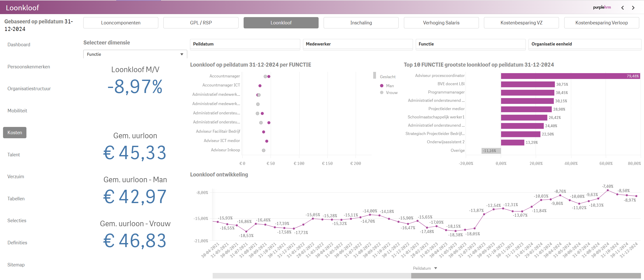
Task: Click the Man legend color dot
Action: point(382,86)
